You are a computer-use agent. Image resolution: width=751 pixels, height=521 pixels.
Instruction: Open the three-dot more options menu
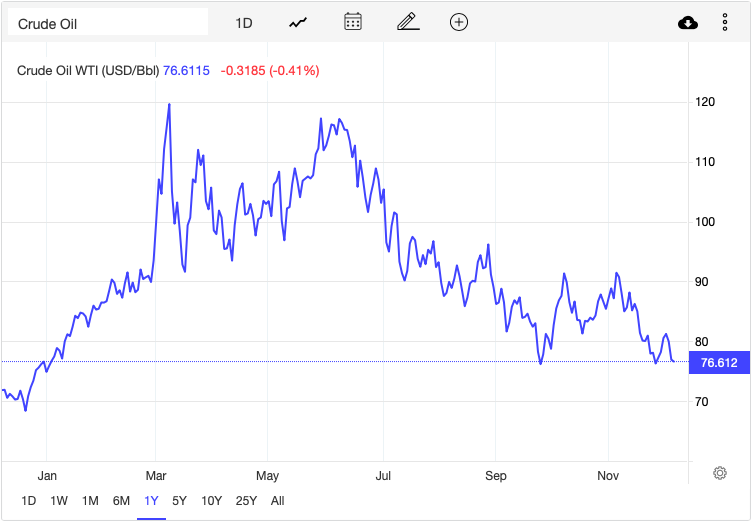(x=725, y=22)
